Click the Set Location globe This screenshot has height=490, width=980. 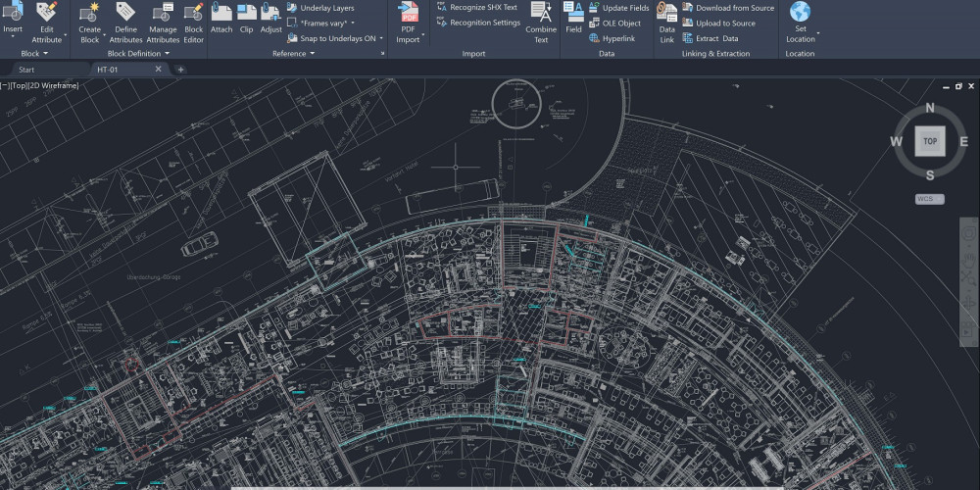click(x=800, y=13)
